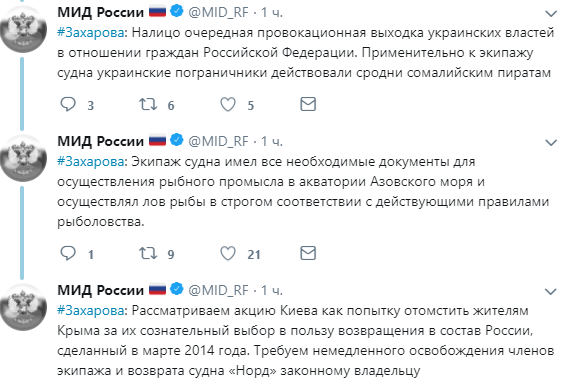Open the verified badge on second tweet

pos(177,140)
